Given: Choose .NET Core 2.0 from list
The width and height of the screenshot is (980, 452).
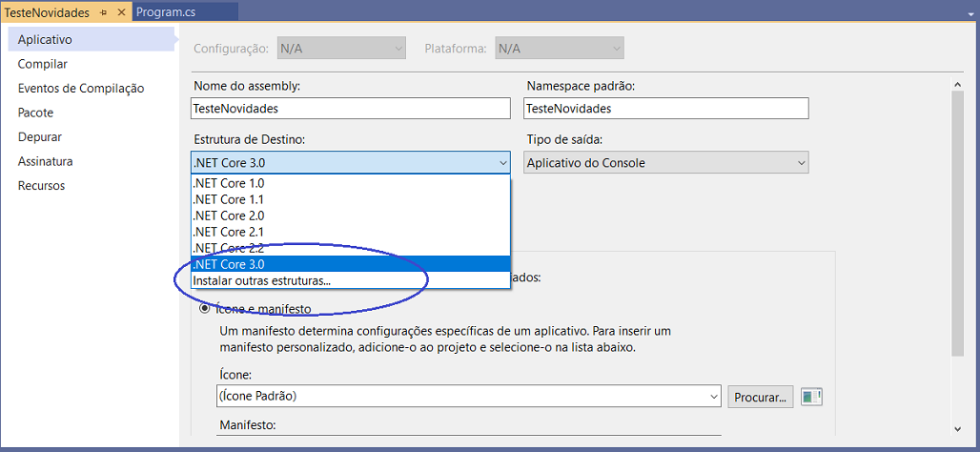Looking at the screenshot, I should point(351,216).
